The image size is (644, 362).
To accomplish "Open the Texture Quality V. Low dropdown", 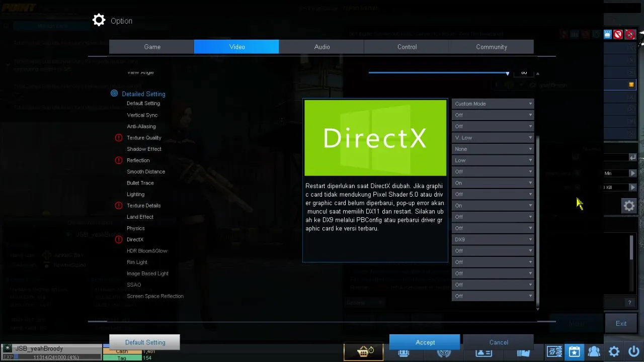I will tap(493, 138).
